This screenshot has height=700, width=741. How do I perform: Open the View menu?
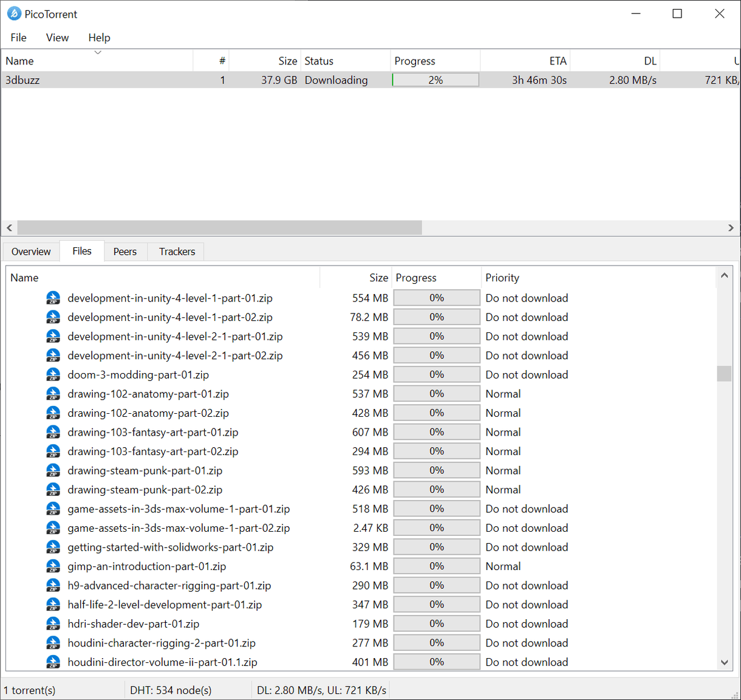(57, 38)
